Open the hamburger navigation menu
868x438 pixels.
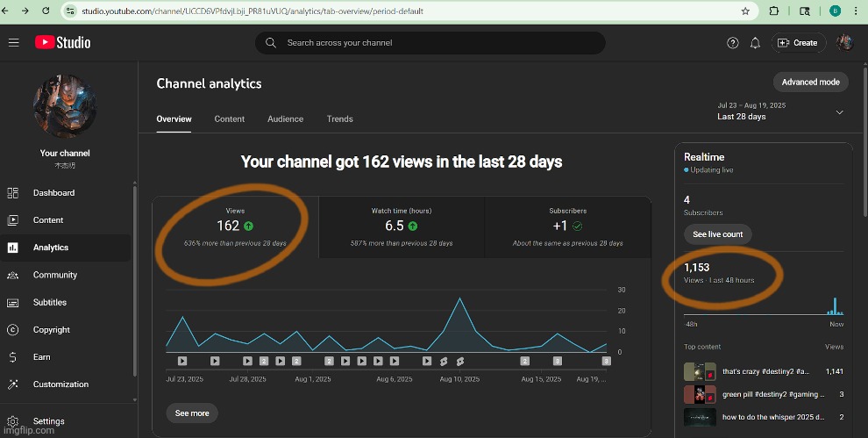tap(13, 43)
